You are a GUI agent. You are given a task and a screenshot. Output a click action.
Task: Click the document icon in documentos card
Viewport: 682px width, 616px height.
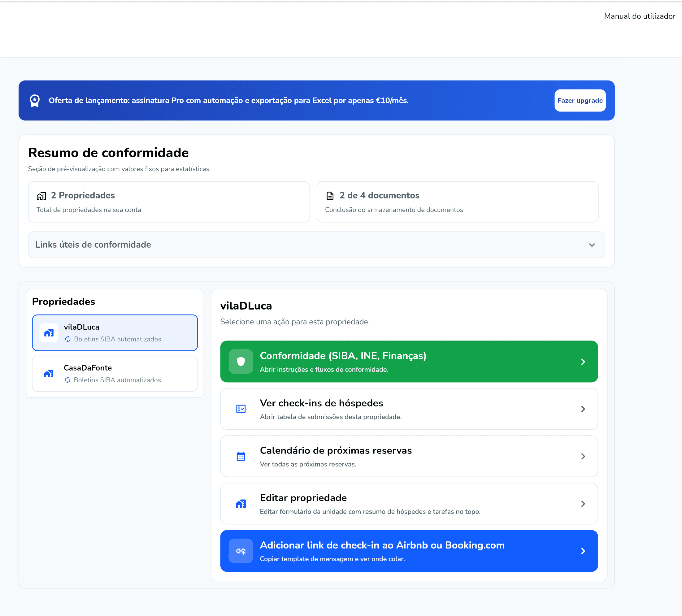pos(330,196)
